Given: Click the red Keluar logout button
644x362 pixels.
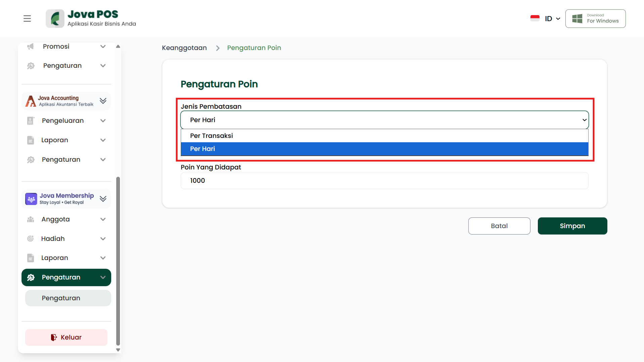Looking at the screenshot, I should coord(66,338).
